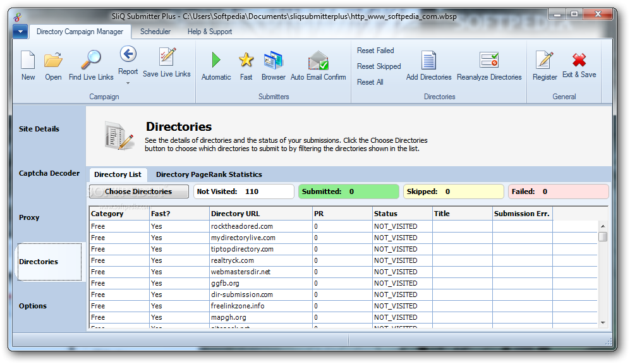Click the Title column header
This screenshot has height=364, width=630.
[x=463, y=214]
